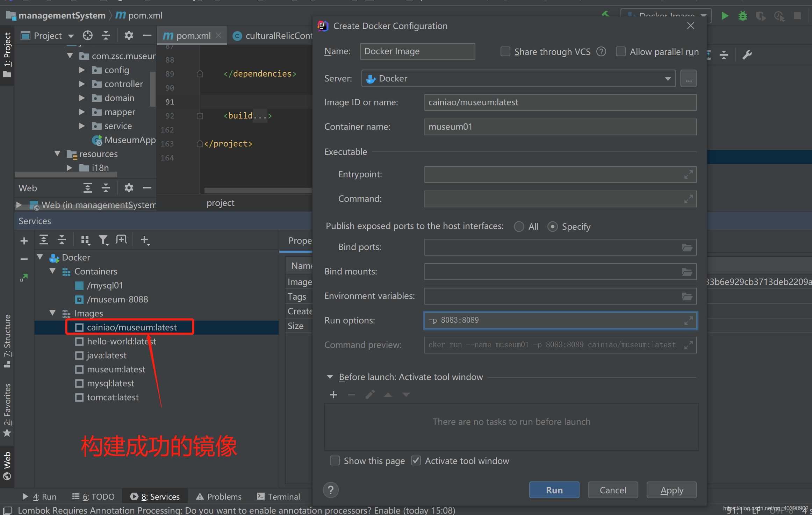Click the Run button to start container

click(554, 489)
